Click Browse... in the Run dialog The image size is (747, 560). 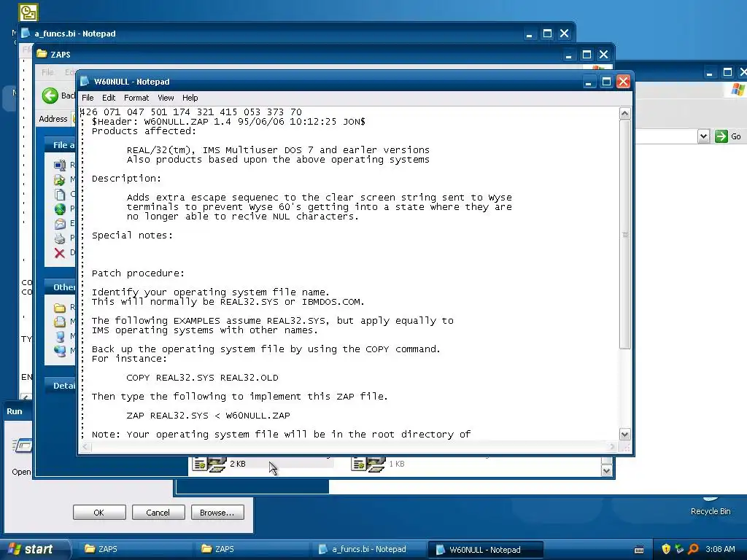coord(217,513)
